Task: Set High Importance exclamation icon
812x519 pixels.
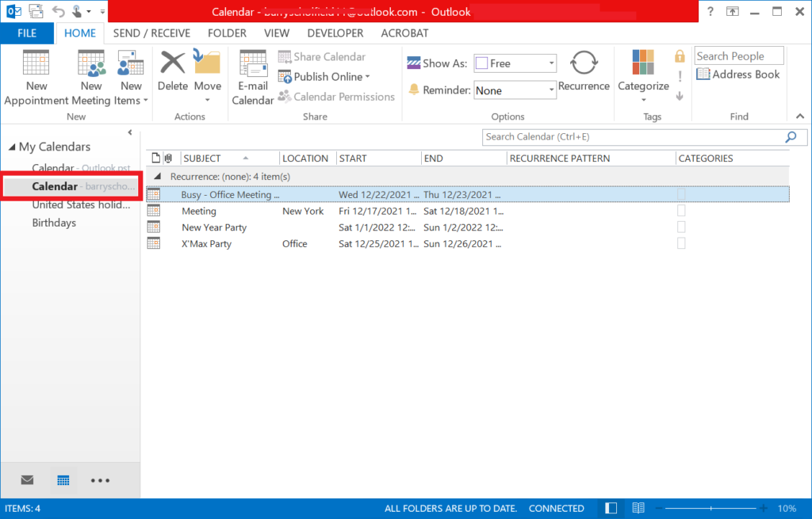Action: click(680, 76)
